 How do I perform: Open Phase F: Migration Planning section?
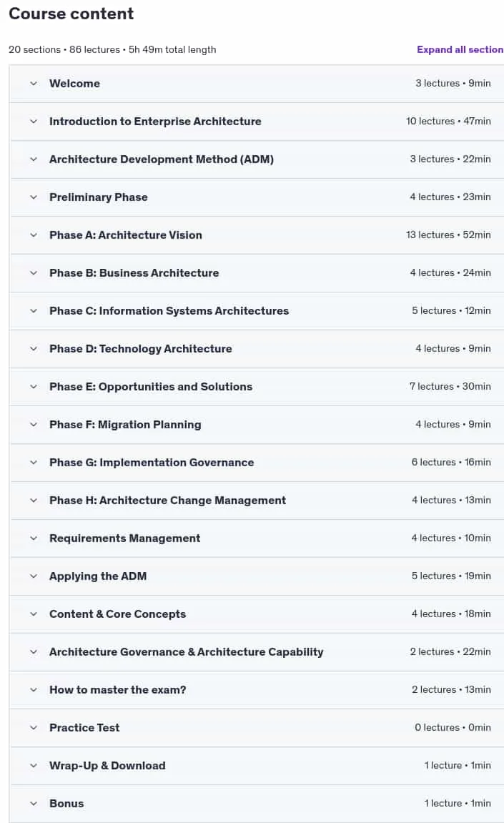[256, 425]
